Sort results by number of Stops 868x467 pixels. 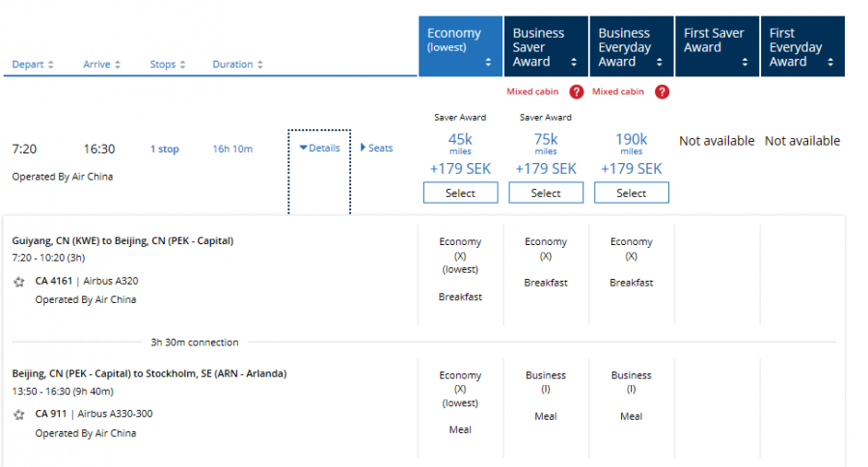(168, 65)
